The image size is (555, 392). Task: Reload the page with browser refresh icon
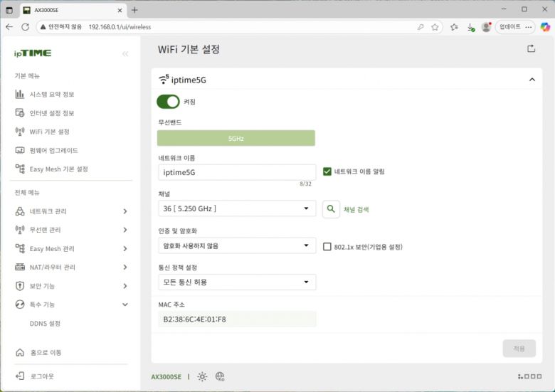pyautogui.click(x=25, y=27)
